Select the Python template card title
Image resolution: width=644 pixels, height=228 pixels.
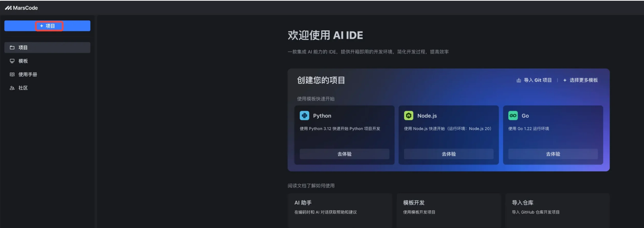click(322, 116)
